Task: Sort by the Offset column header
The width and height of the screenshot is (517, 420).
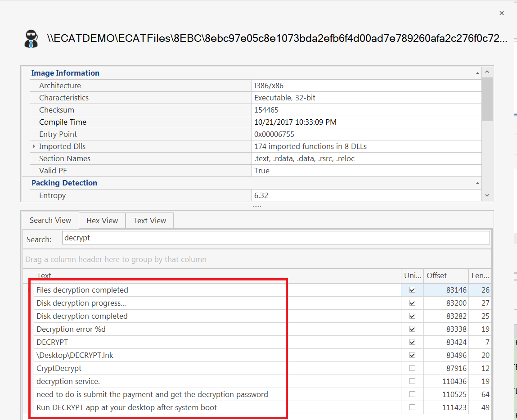Action: 445,275
